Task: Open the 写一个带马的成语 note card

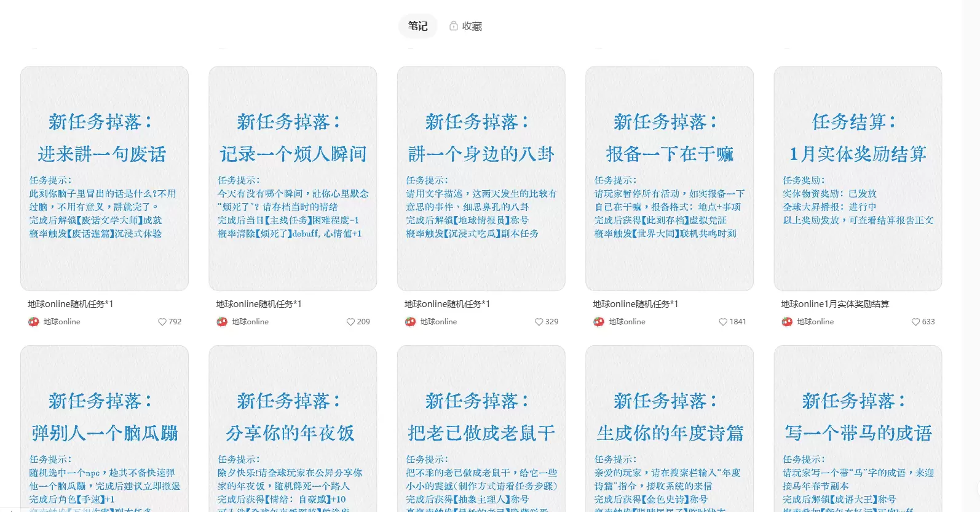Action: [858, 428]
